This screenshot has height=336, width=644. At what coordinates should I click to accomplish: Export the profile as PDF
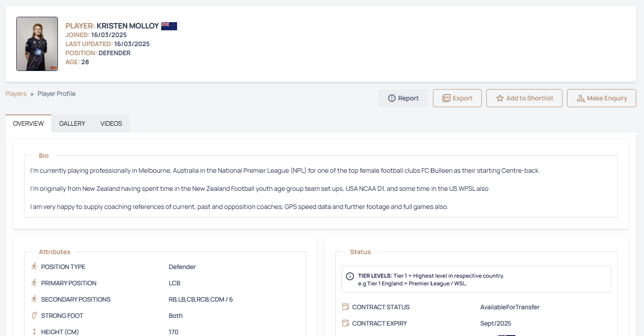[x=457, y=98]
